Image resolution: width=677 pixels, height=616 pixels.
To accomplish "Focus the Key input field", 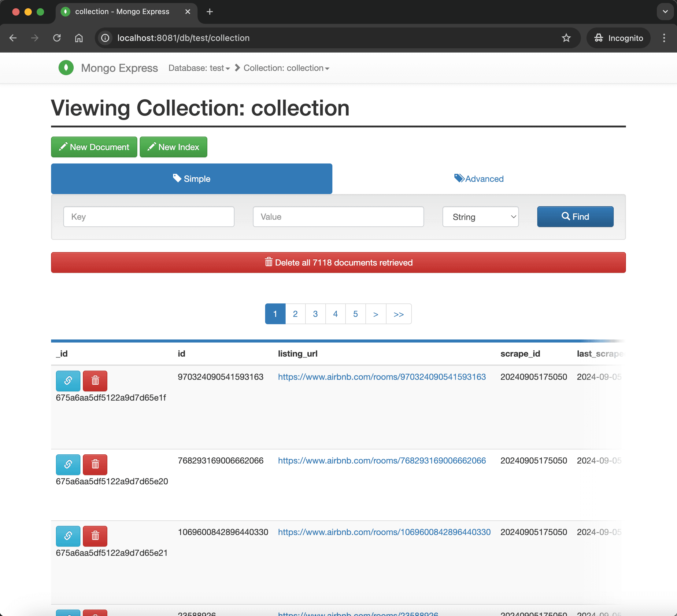I will point(149,217).
